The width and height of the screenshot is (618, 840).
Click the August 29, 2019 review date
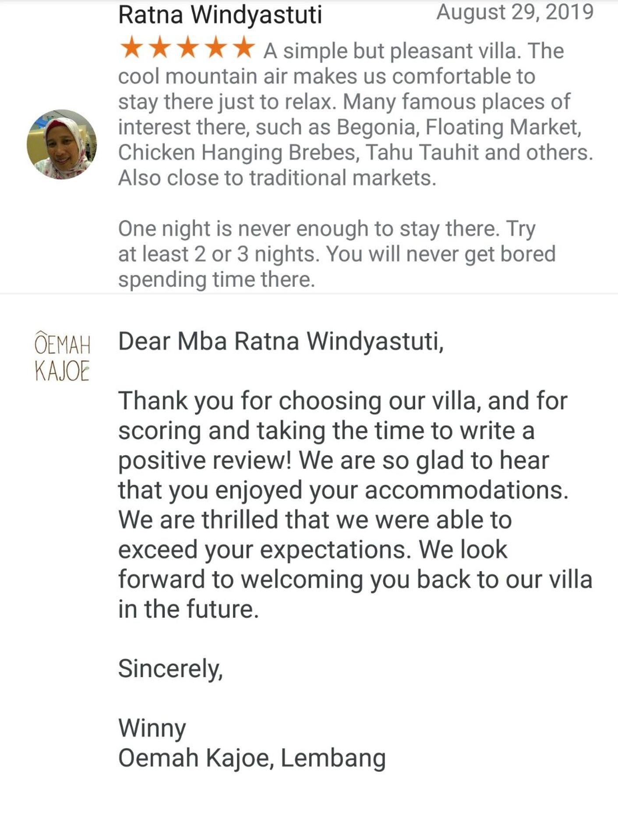point(515,12)
